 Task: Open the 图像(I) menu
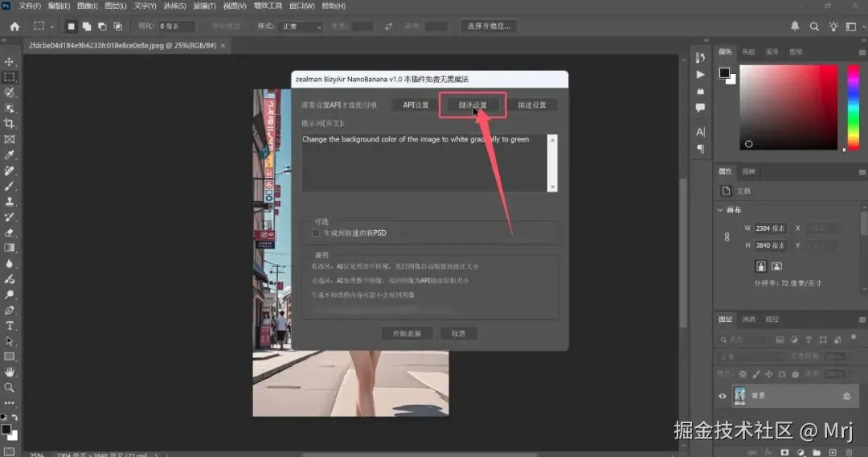87,6
